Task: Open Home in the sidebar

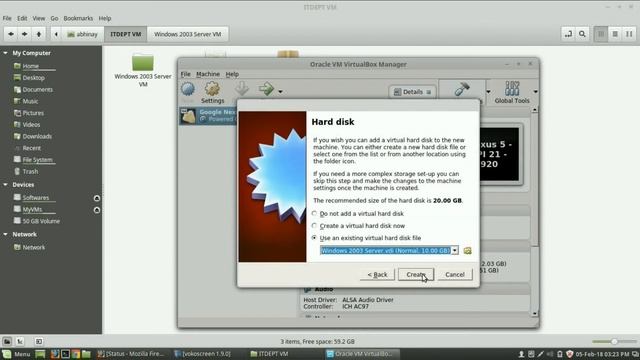Action: 31,66
